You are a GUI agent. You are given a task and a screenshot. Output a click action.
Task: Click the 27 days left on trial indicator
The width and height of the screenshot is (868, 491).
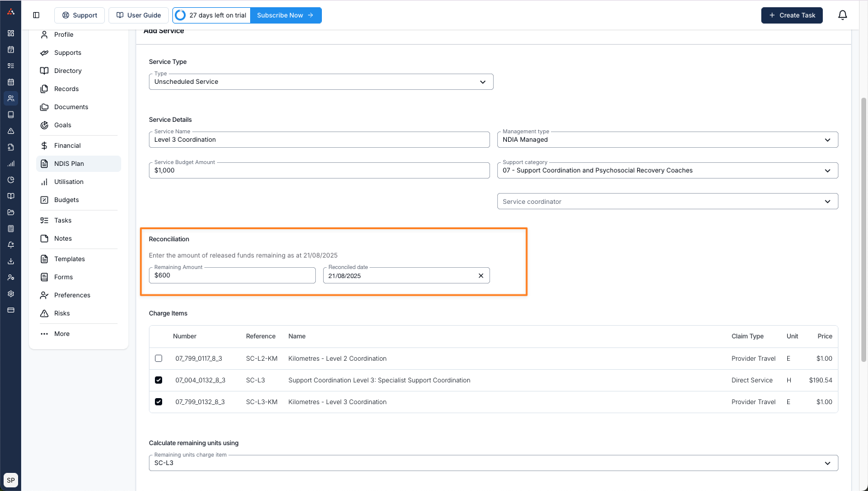point(212,15)
